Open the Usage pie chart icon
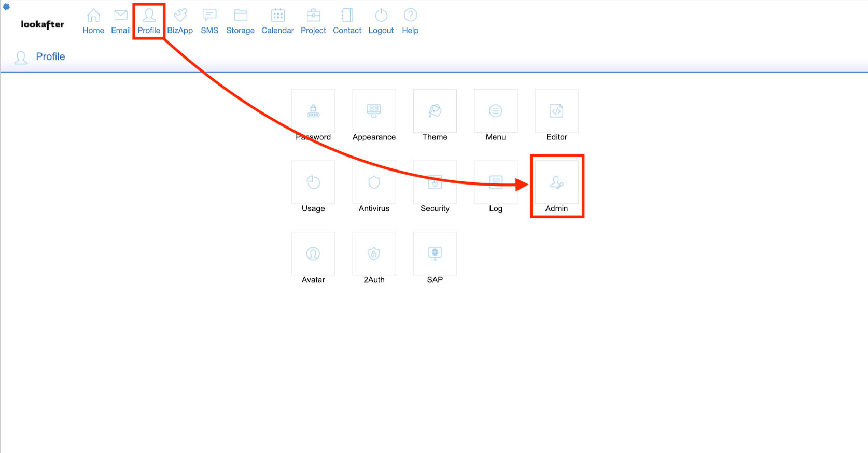The height and width of the screenshot is (453, 868). pyautogui.click(x=313, y=182)
